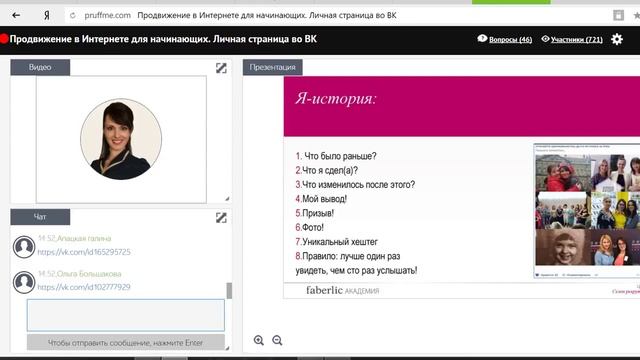Image resolution: width=640 pixels, height=360 pixels.
Task: Click slide line '7.Уникальный хештег'
Action: (337, 242)
